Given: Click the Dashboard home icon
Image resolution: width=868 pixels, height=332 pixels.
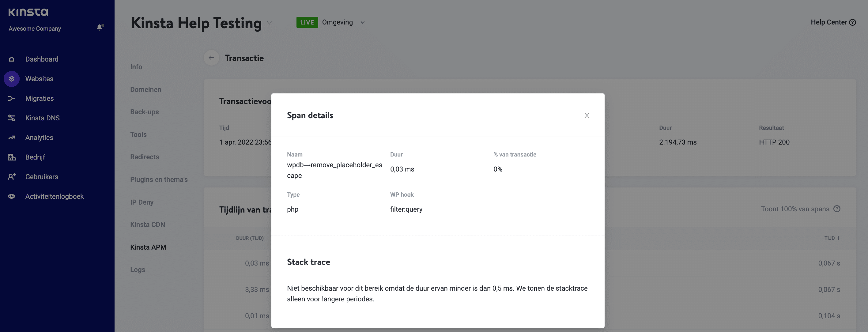Looking at the screenshot, I should [x=11, y=59].
